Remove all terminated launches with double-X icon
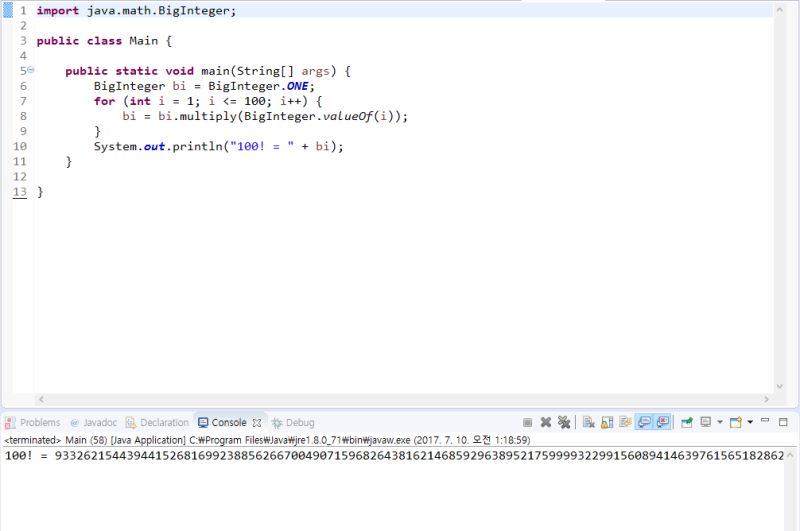Image resolution: width=800 pixels, height=531 pixels. pyautogui.click(x=564, y=422)
